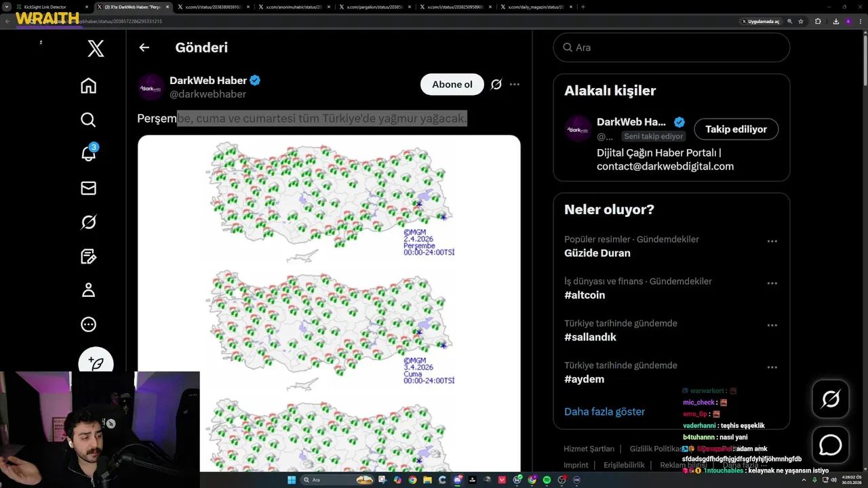Open the floating Grok button on the right
868x488 pixels.
coord(831,399)
